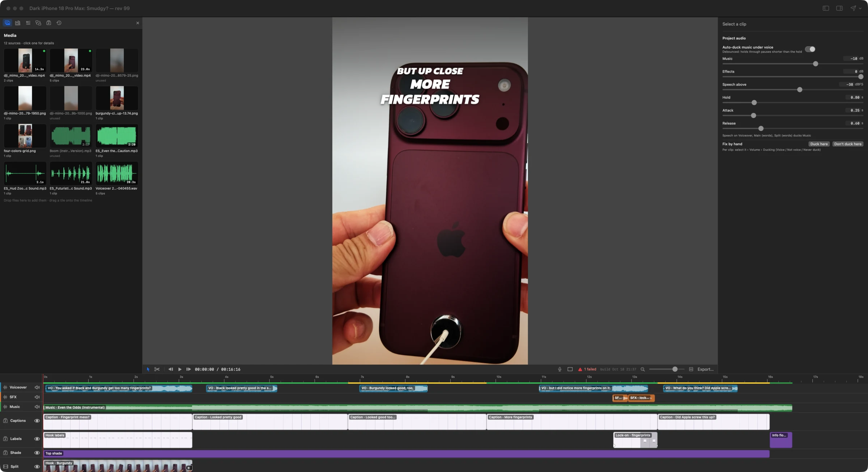The height and width of the screenshot is (472, 868).
Task: Open the history clock panel icon
Action: (x=59, y=23)
